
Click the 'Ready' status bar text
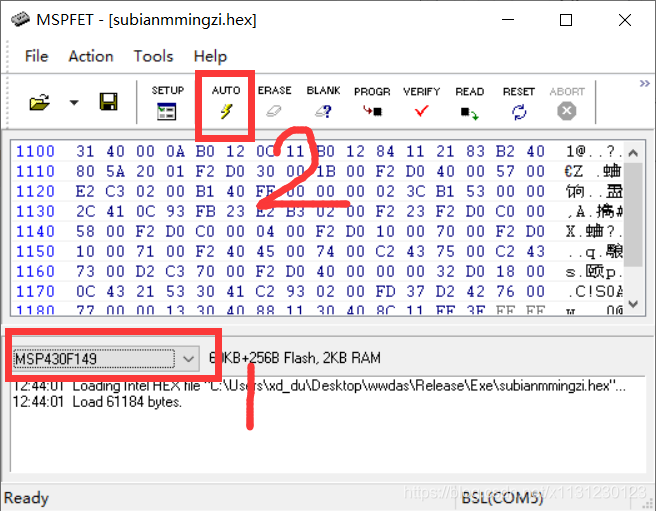(26, 498)
